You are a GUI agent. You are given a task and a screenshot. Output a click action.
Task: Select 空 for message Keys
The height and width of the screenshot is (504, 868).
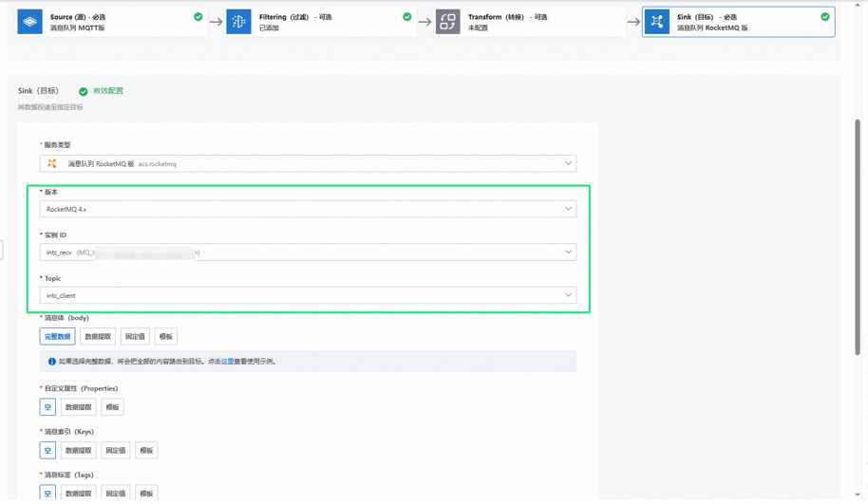point(47,450)
